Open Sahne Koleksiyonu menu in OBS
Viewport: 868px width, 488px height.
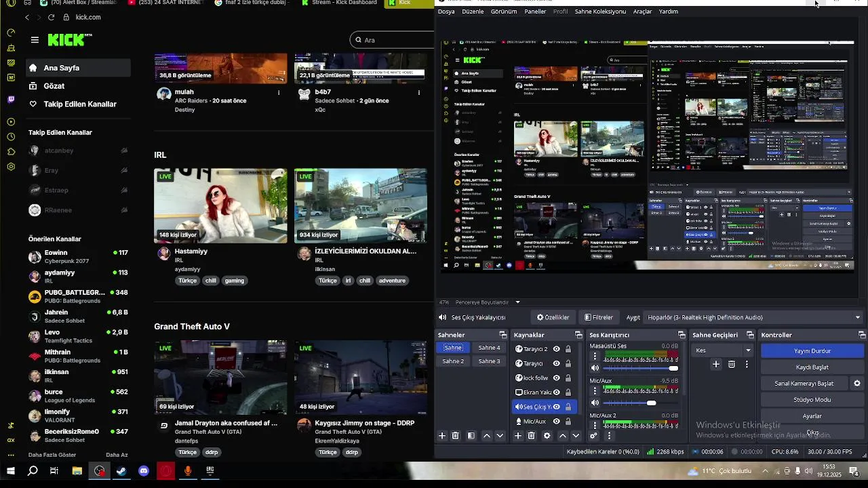click(x=600, y=12)
